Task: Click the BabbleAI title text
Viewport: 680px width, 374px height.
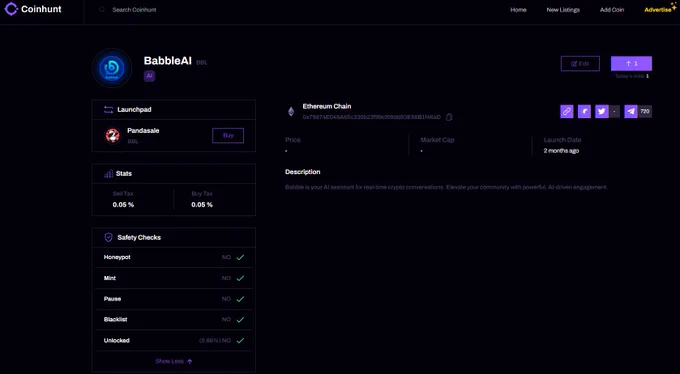Action: [x=167, y=61]
